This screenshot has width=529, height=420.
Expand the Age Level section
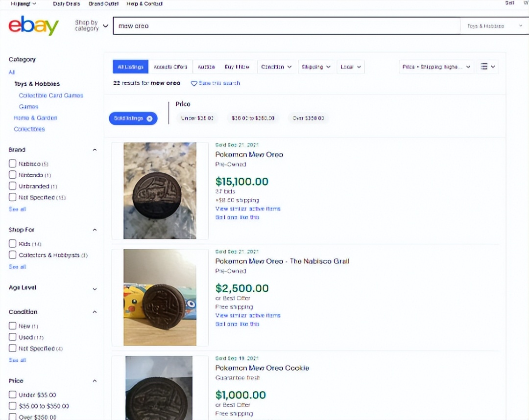tap(95, 288)
